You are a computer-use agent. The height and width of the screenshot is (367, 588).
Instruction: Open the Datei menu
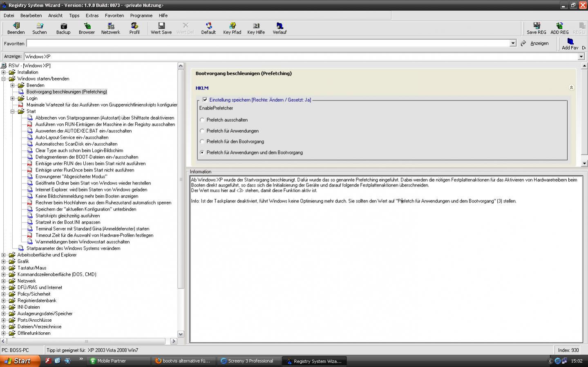pyautogui.click(x=9, y=16)
